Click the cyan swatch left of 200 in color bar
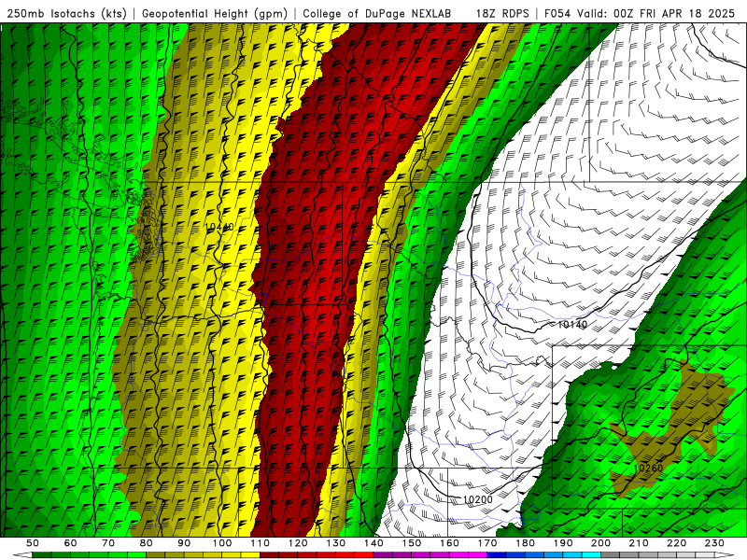 point(592,555)
